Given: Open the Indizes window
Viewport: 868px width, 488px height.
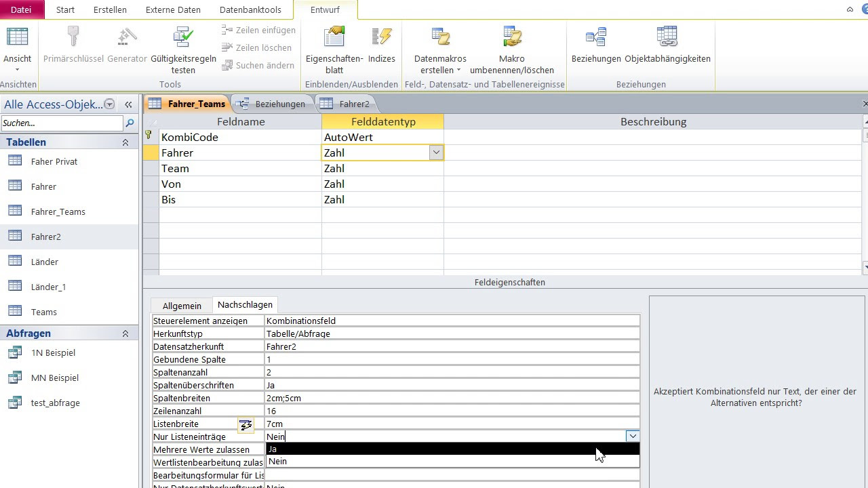Looking at the screenshot, I should (382, 46).
